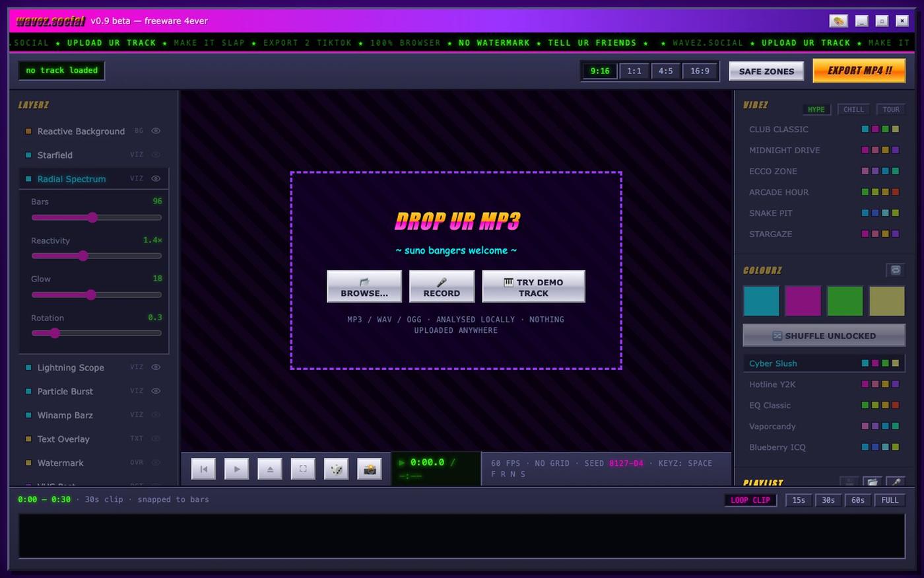This screenshot has height=578, width=924.
Task: Click the swap icon beside COLOURZ heading
Action: pyautogui.click(x=896, y=270)
